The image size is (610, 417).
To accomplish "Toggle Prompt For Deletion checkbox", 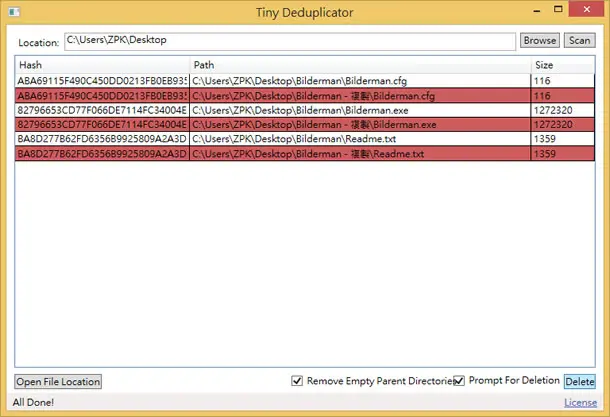I will coord(459,380).
